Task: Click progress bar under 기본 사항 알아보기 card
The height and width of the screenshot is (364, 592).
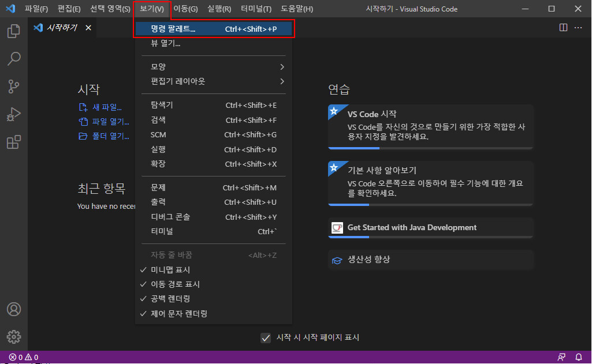Action: (x=430, y=204)
